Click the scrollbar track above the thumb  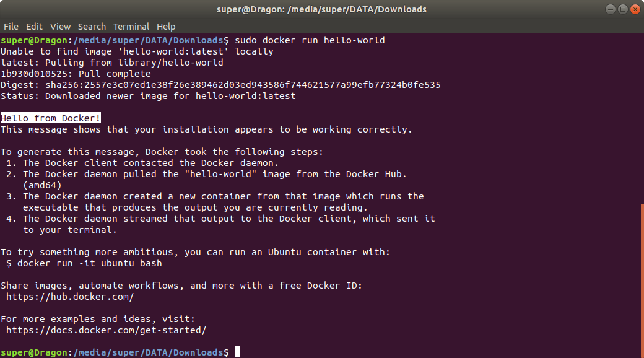tap(642, 118)
